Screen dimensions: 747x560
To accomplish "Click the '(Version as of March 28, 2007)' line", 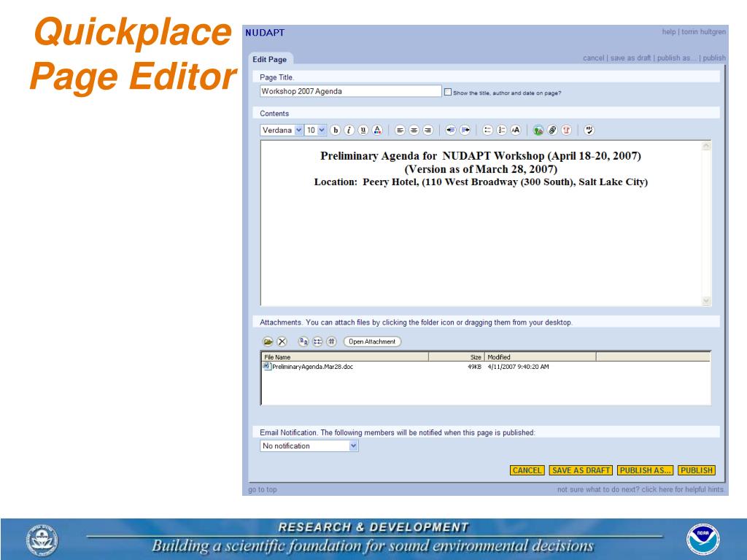I will tap(481, 169).
